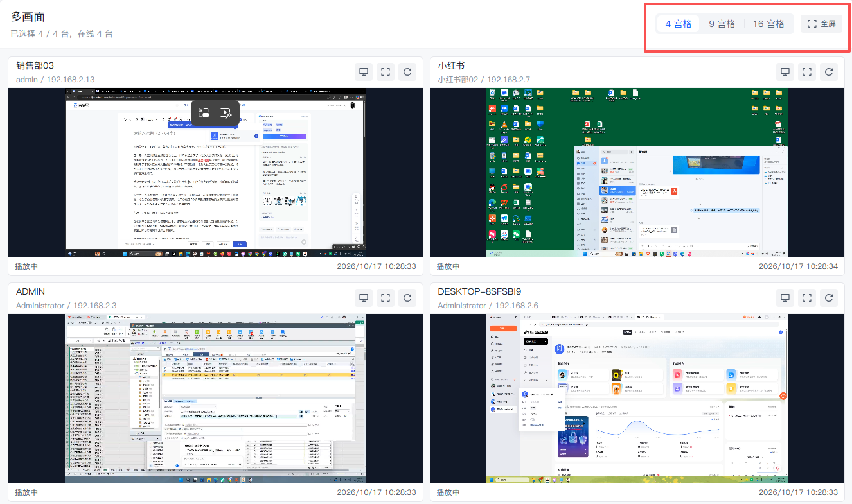Refresh the ADMIN screen feed
Viewport: 852px width, 504px height.
[407, 298]
